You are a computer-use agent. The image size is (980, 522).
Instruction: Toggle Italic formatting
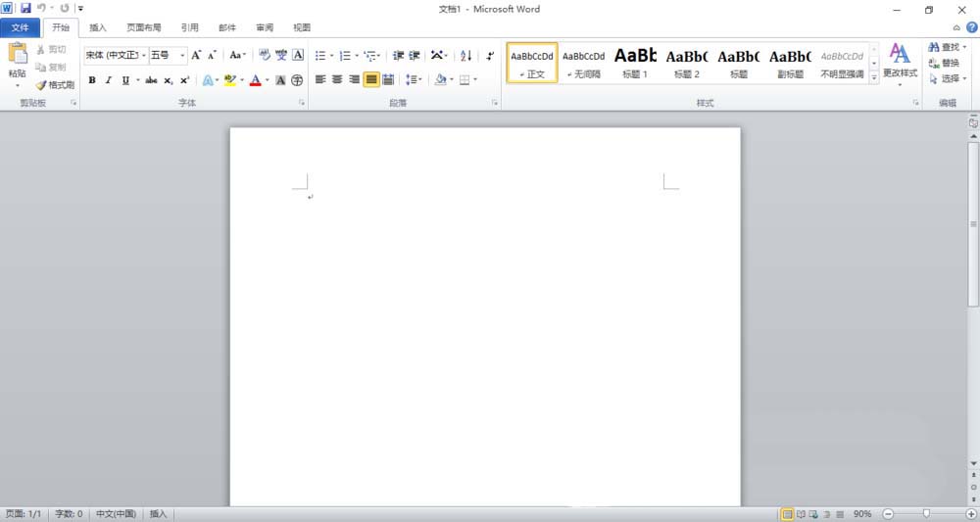click(109, 80)
